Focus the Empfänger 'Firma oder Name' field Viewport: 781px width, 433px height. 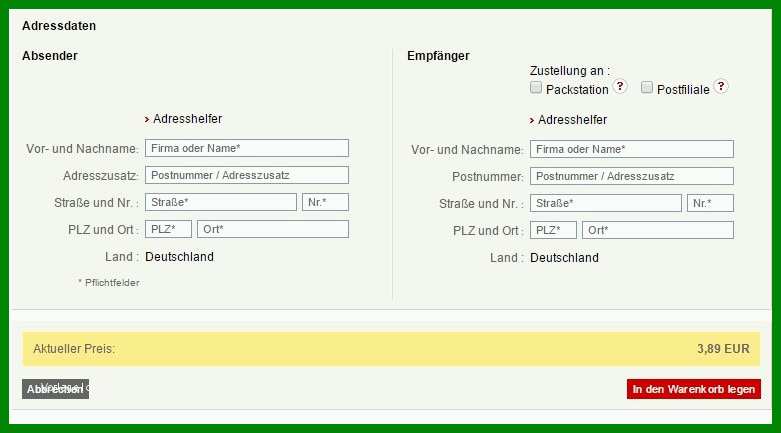click(632, 149)
